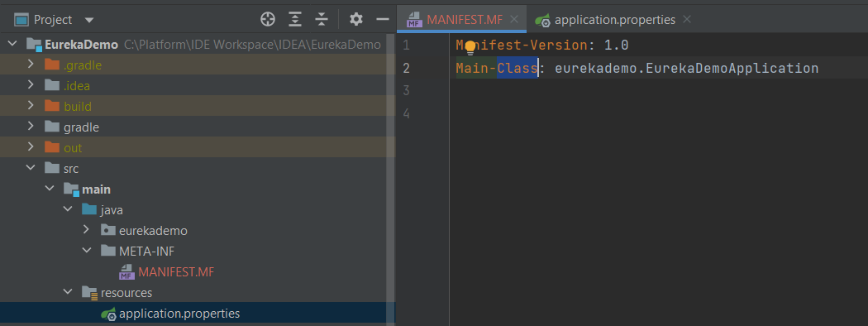This screenshot has height=326, width=868.
Task: Click the main module folder icon
Action: point(71,189)
